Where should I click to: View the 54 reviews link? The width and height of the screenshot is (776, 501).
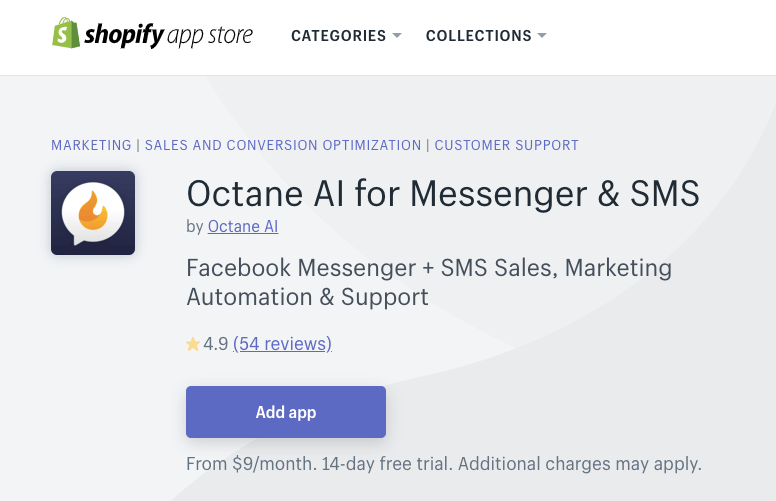pyautogui.click(x=282, y=344)
